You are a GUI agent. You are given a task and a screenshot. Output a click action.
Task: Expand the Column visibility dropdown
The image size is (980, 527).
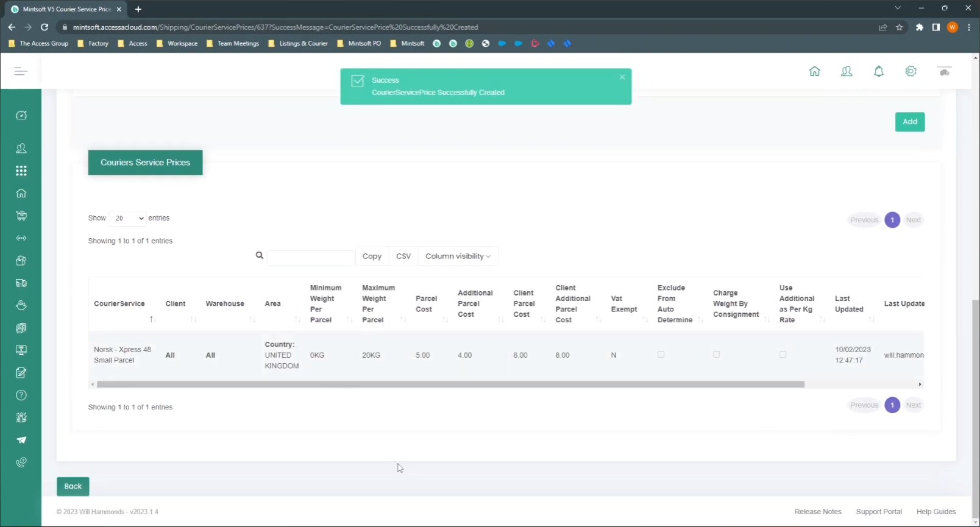point(458,256)
